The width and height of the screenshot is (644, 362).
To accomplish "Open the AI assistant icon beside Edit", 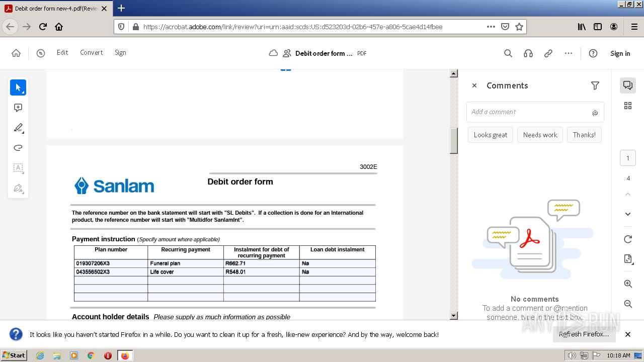I will click(41, 53).
